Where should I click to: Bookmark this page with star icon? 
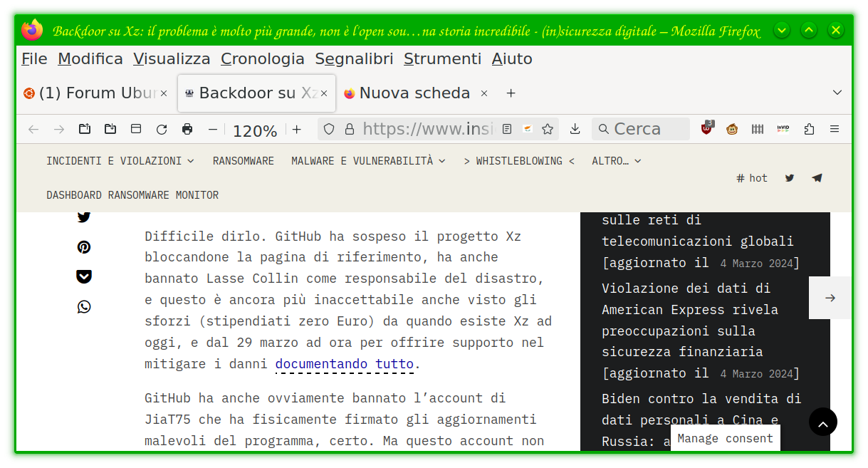[548, 129]
